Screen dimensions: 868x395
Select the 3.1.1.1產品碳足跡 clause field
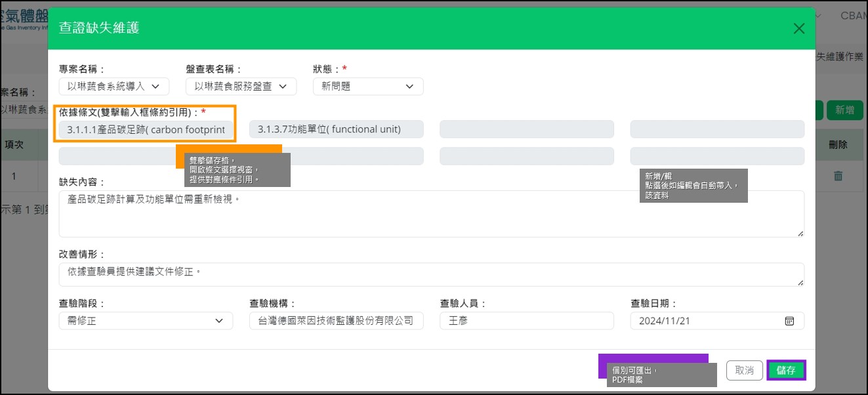point(146,129)
